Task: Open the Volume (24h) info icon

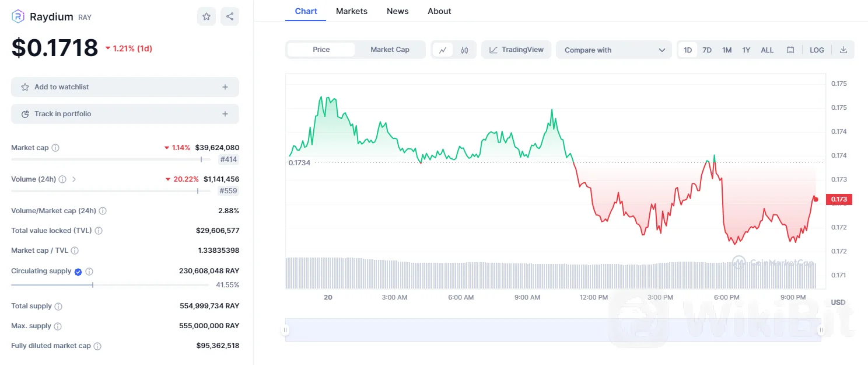Action: (x=62, y=179)
